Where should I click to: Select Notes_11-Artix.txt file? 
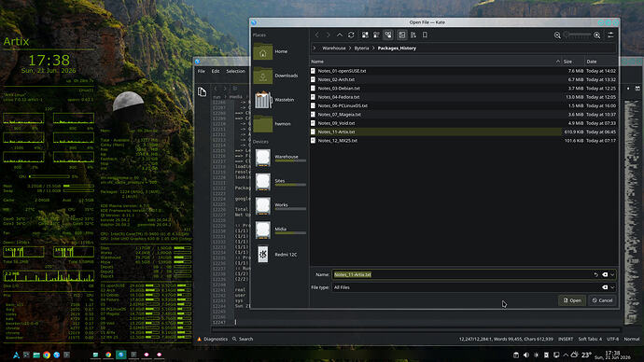coord(463,132)
